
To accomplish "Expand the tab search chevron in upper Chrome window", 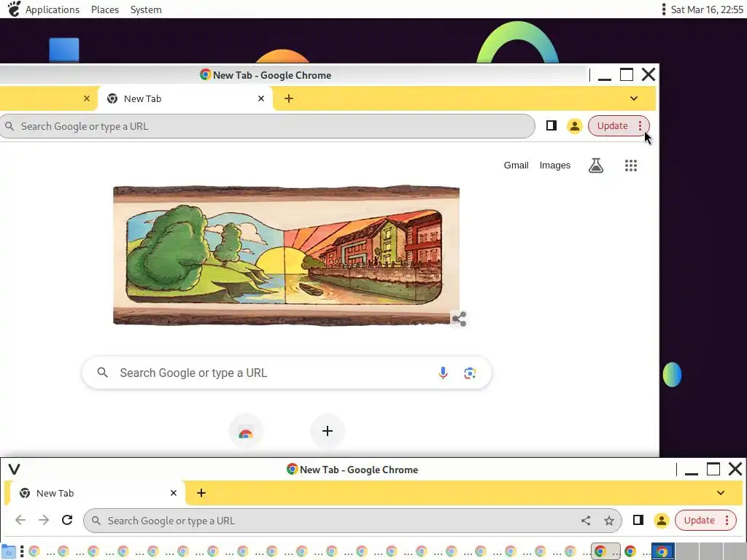I will (634, 98).
